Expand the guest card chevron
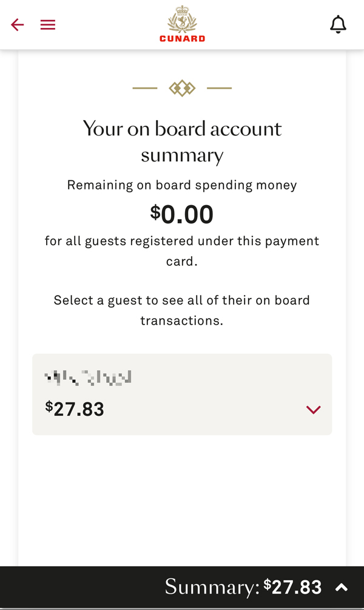 [x=313, y=410]
